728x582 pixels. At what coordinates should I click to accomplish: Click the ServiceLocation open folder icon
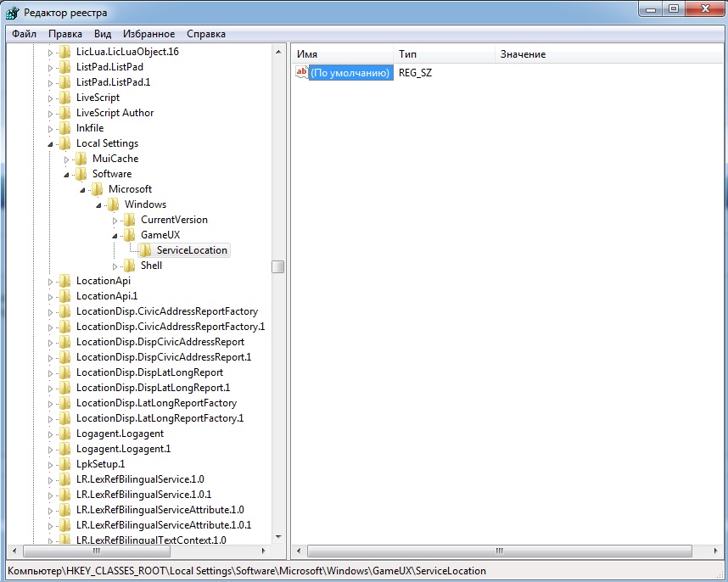pos(145,250)
